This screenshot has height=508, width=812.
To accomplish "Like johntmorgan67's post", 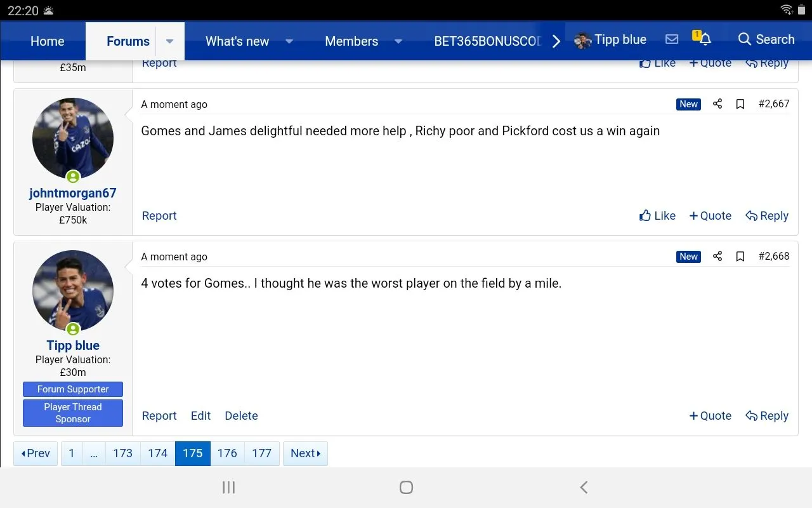I will [657, 216].
